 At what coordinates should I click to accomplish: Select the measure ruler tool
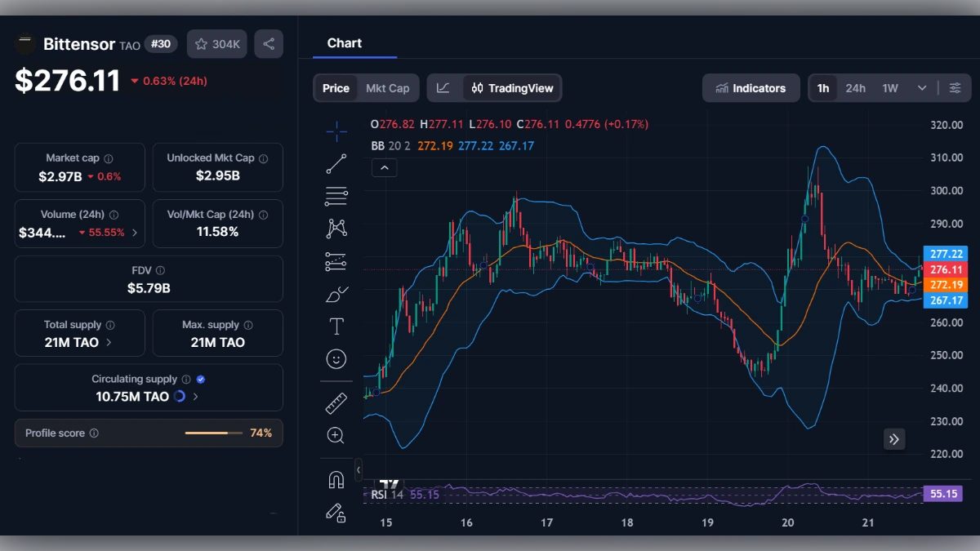(336, 402)
